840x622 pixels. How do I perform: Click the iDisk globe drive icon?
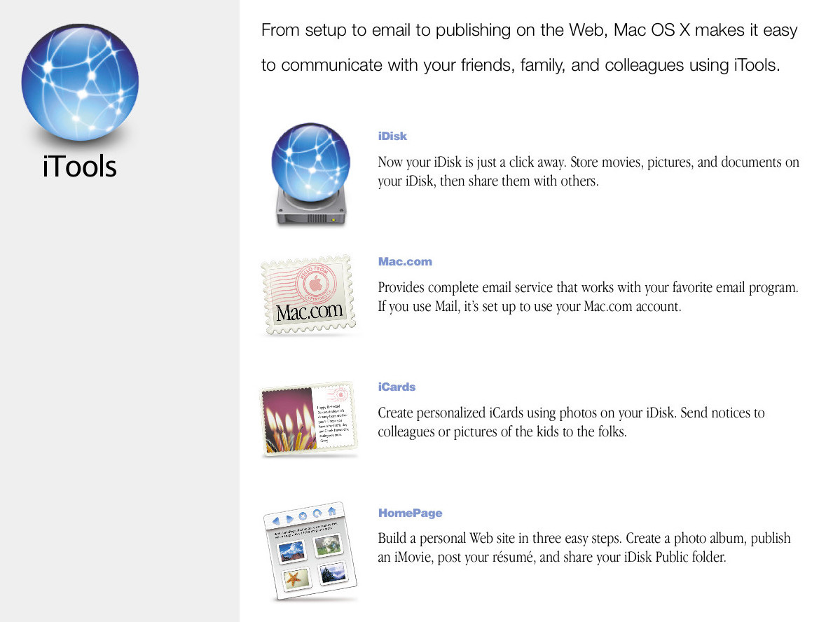[310, 174]
